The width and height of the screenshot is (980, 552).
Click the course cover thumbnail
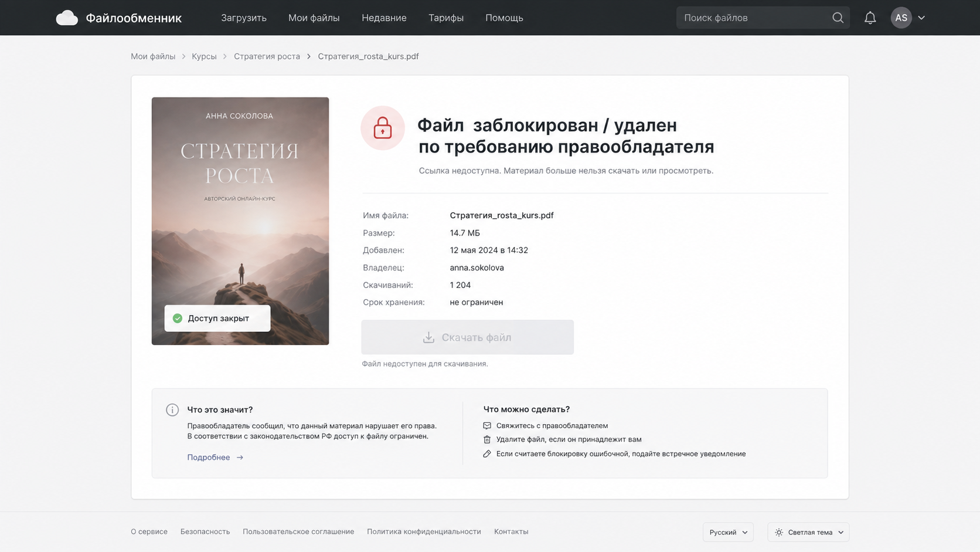tap(240, 221)
